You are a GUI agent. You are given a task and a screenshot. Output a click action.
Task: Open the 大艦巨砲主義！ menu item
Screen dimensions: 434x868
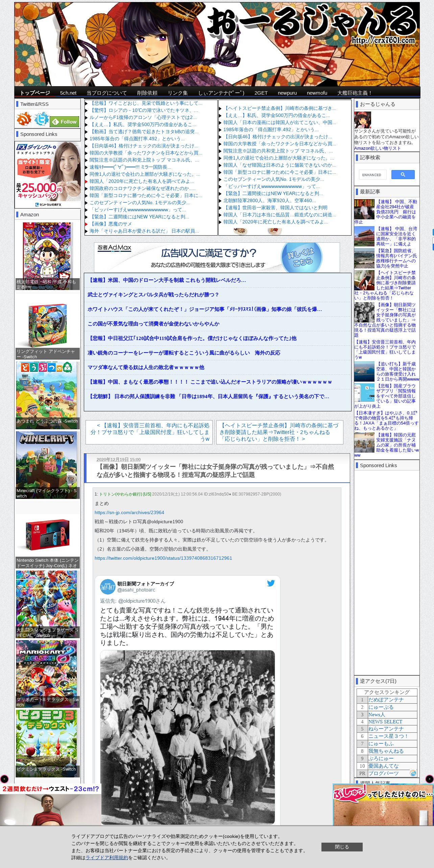coord(355,93)
